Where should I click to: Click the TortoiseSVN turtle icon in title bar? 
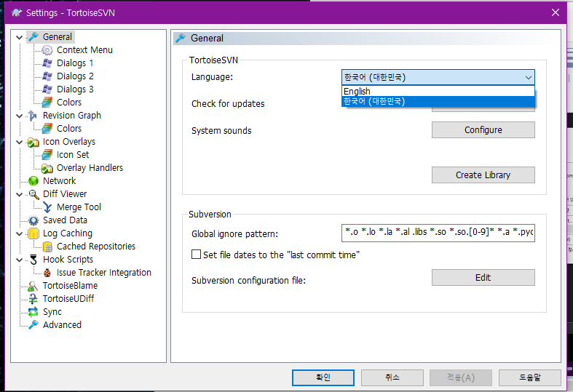(x=17, y=13)
